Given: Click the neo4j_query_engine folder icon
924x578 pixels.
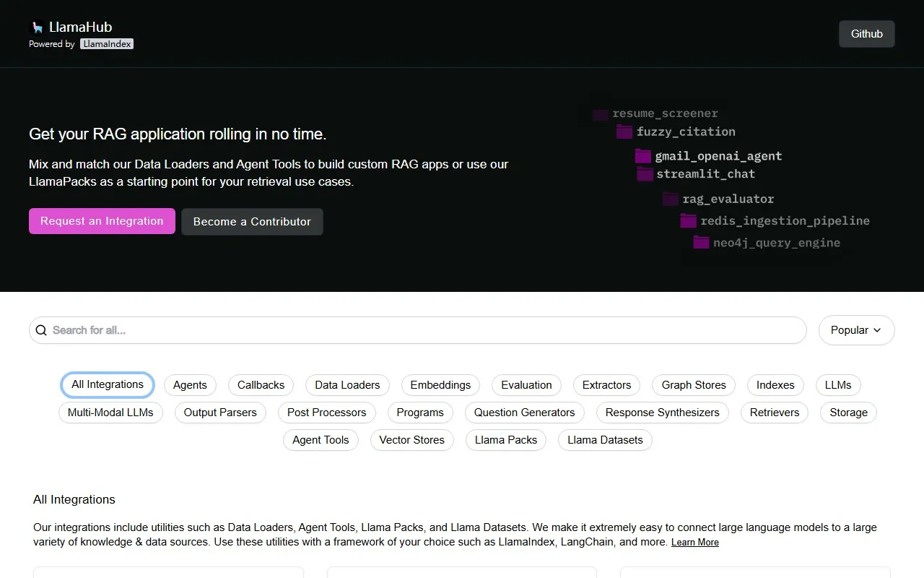Looking at the screenshot, I should pos(701,243).
